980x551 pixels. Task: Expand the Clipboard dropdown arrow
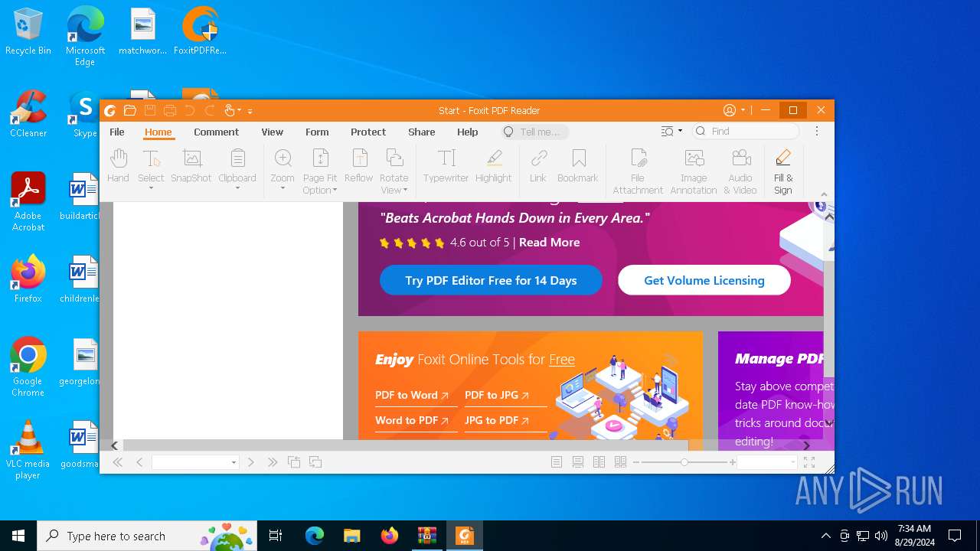point(237,188)
